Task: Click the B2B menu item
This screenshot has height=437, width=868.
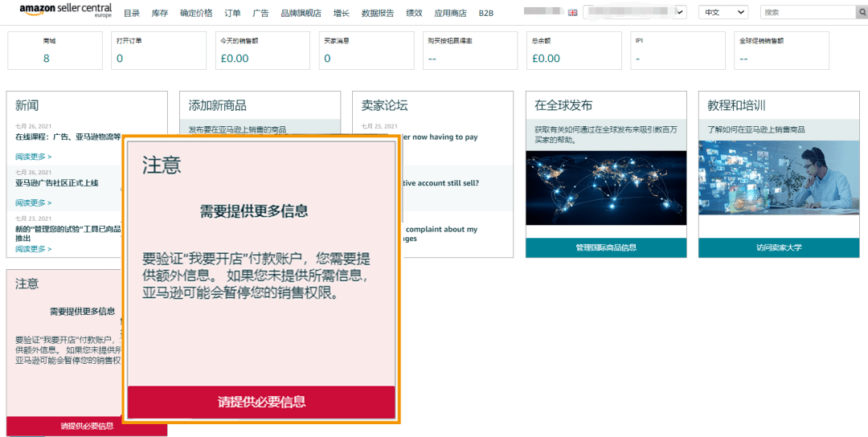Action: point(486,13)
